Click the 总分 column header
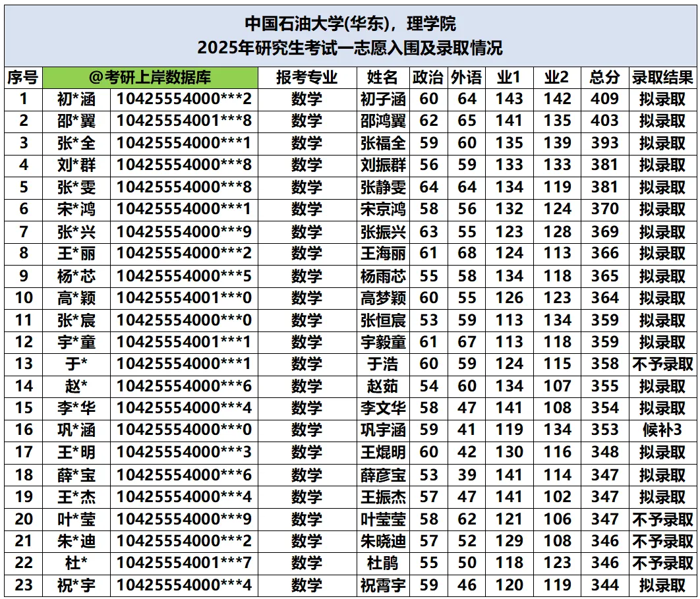This screenshot has width=700, height=599. tap(604, 78)
